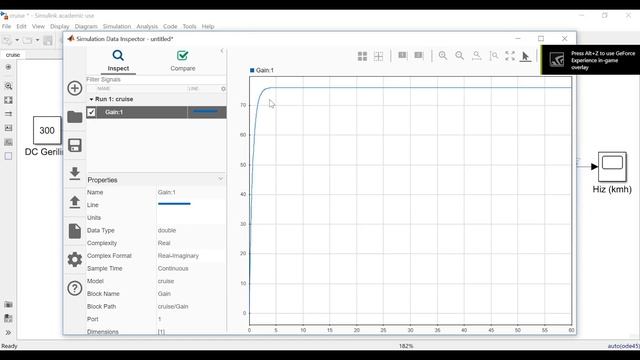Open the Simulink Help menu
Image resolution: width=640 pixels, height=360 pixels.
(x=208, y=26)
